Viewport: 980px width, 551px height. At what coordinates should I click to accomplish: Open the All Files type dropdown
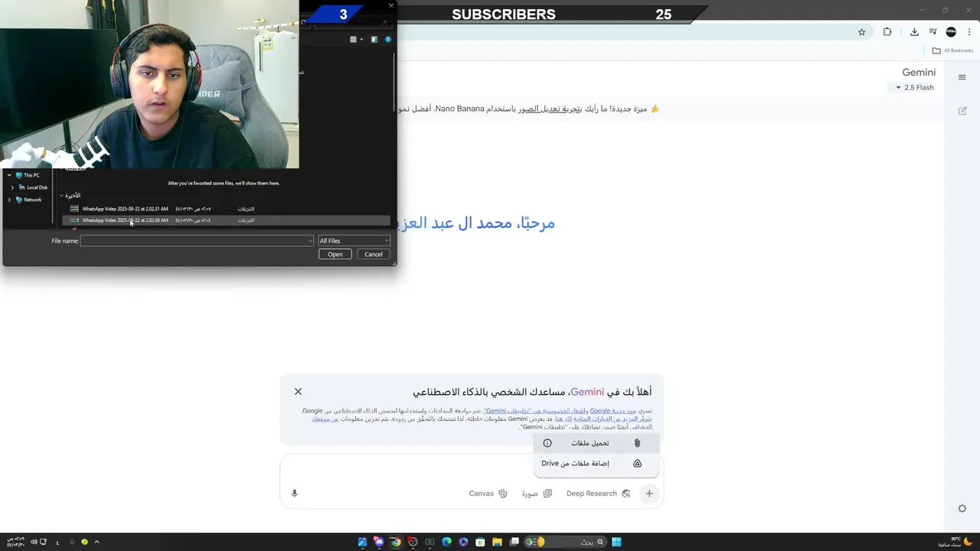[x=354, y=241]
